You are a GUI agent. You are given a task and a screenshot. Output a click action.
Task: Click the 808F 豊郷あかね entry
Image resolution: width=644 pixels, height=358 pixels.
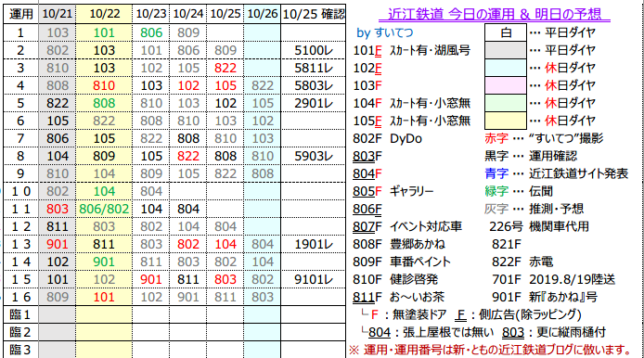(x=399, y=244)
